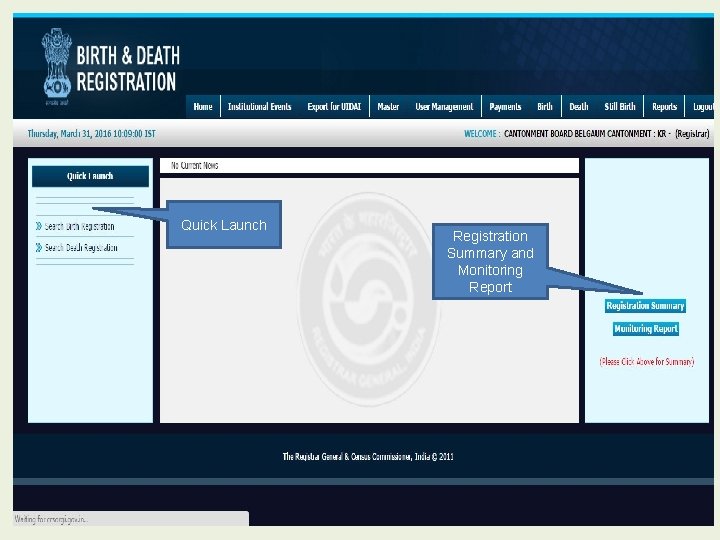Click the Registrar General copyright footer text
This screenshot has width=720, height=540.
pos(368,456)
